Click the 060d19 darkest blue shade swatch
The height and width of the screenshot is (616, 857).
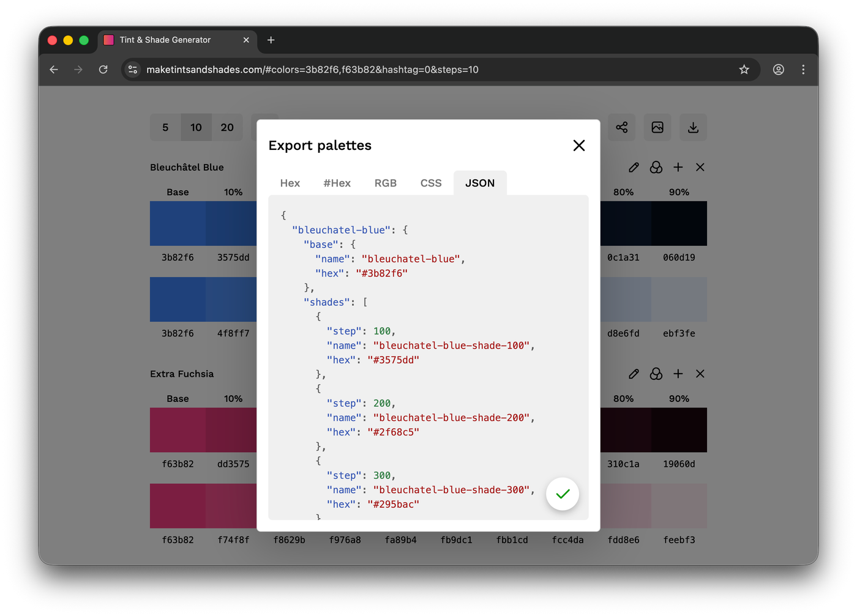679,224
